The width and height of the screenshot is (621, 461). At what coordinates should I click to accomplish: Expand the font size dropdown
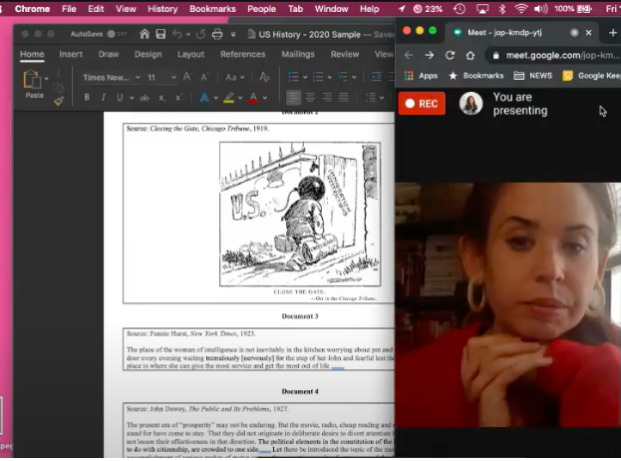pos(171,77)
